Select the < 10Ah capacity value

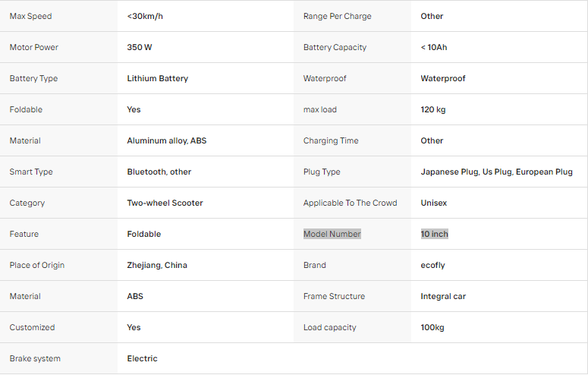coord(434,47)
